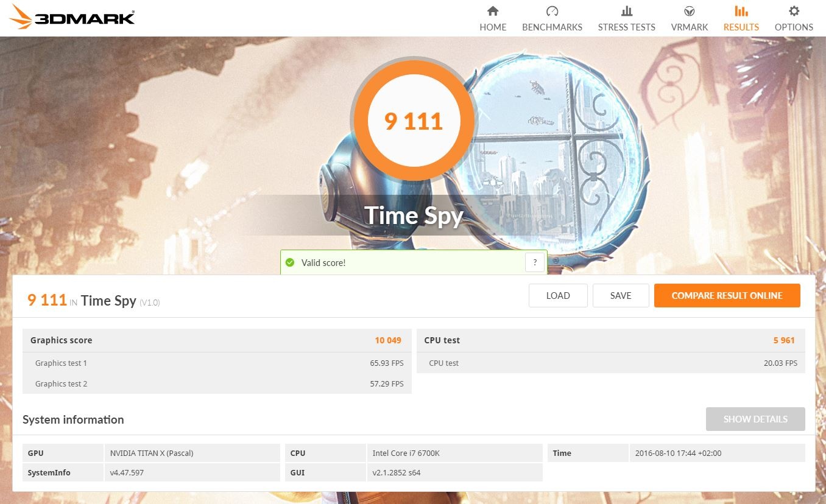Click the NVIDIA TITAN X (Pascal) value

tap(152, 453)
